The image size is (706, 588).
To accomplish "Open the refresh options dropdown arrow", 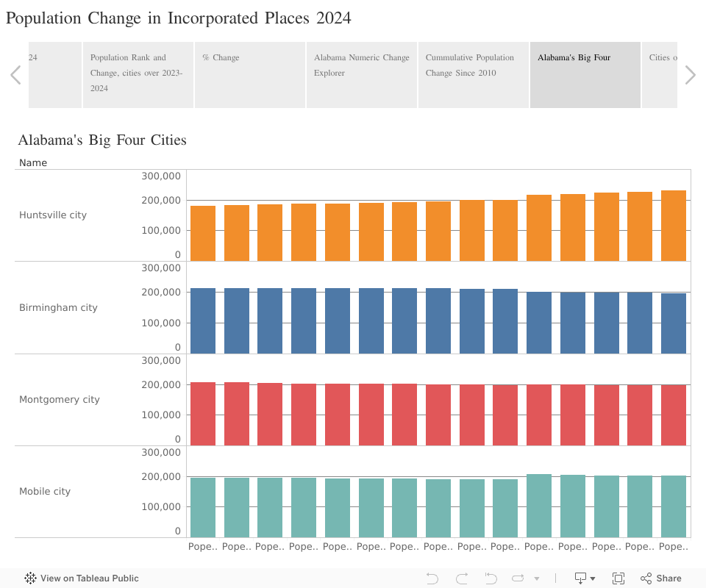I will 537,578.
